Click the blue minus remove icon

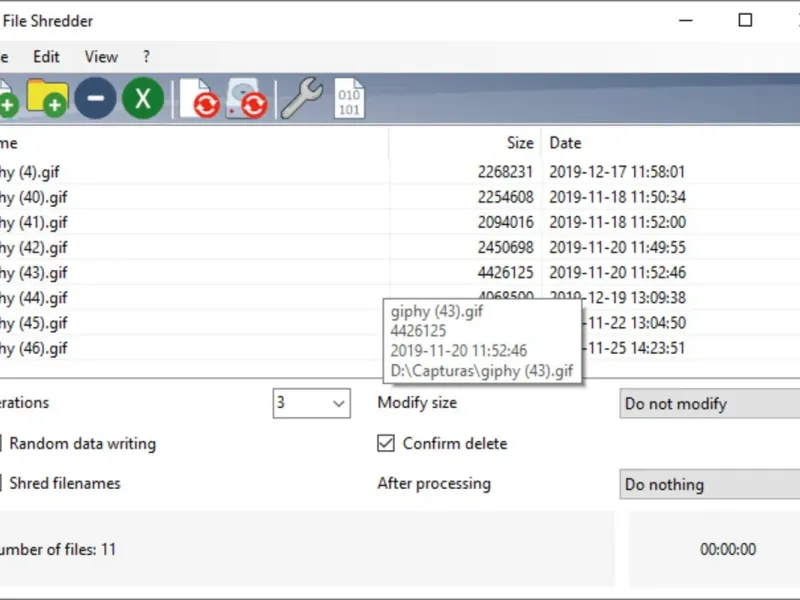tap(95, 98)
